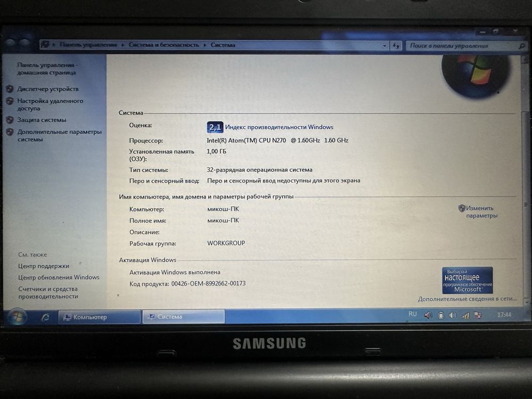
Task: Click the shield icon beside Настройка удаленного доступа
Action: (10, 101)
